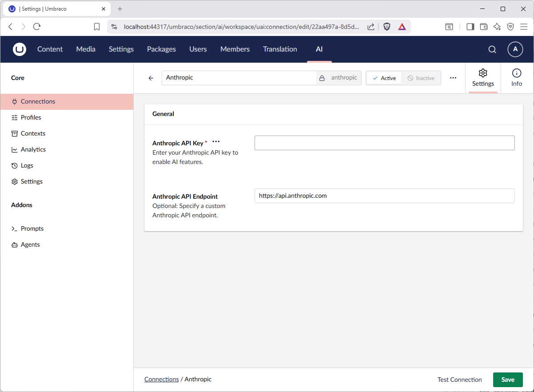The height and width of the screenshot is (392, 534).
Task: Open the workspace more-options menu
Action: click(x=453, y=78)
